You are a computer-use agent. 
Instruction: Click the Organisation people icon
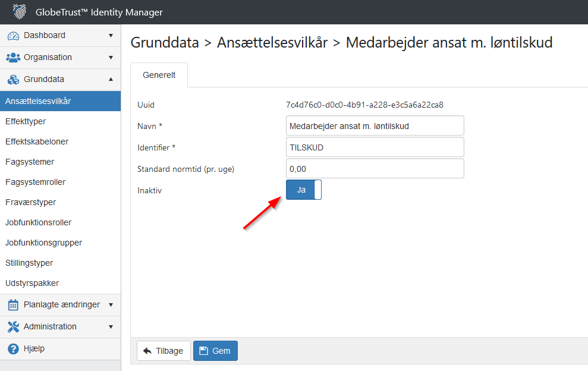(x=13, y=58)
